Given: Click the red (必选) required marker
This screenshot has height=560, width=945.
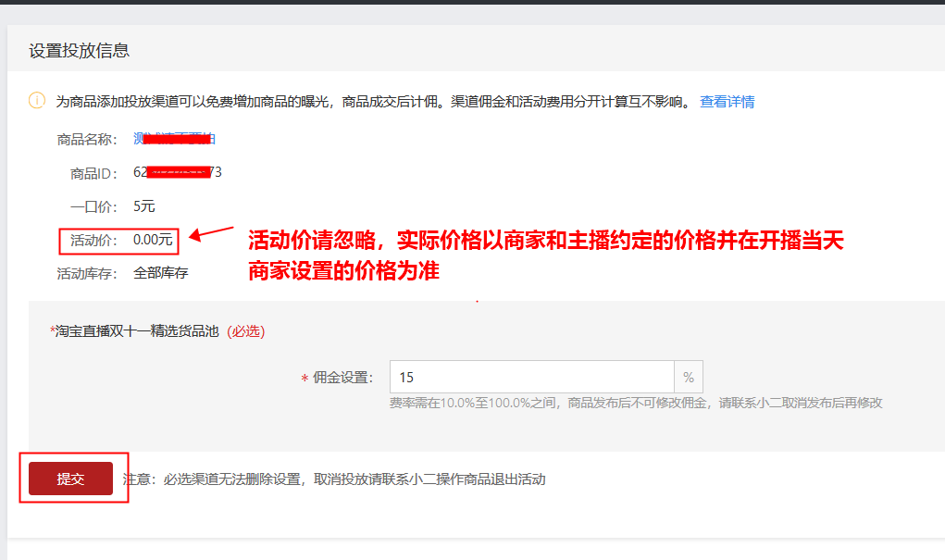Looking at the screenshot, I should (x=245, y=331).
